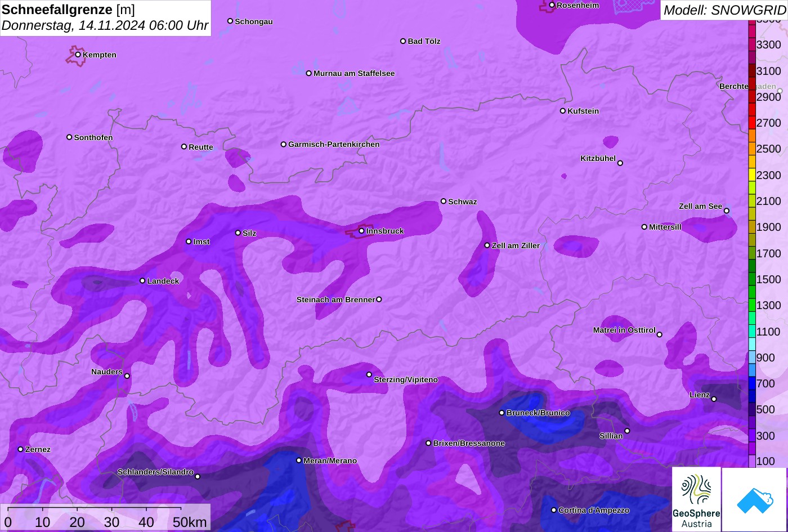This screenshot has height=532, width=788.
Task: Click the Steinach am Brenner label
Action: 335,299
